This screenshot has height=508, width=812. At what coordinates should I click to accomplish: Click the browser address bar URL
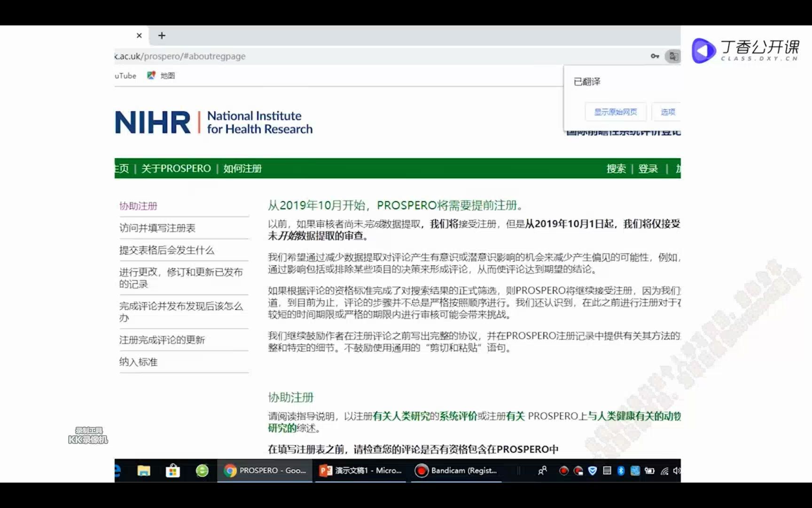180,56
